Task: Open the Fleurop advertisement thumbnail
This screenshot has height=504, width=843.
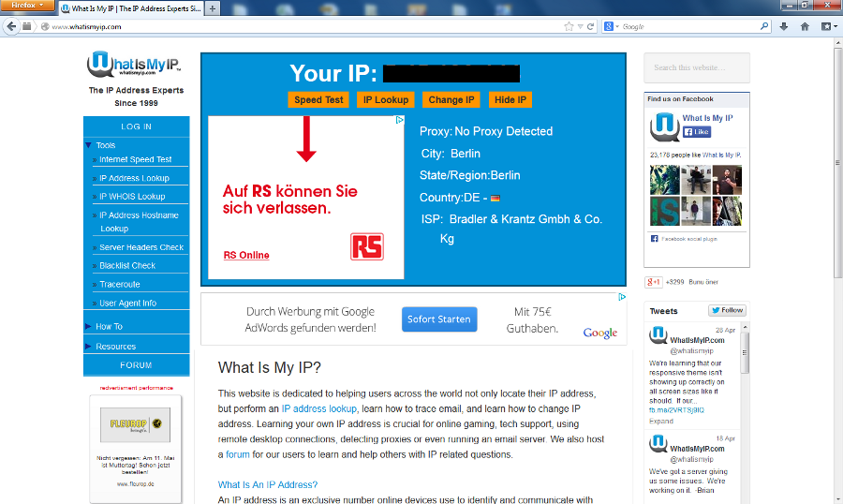Action: click(x=136, y=424)
